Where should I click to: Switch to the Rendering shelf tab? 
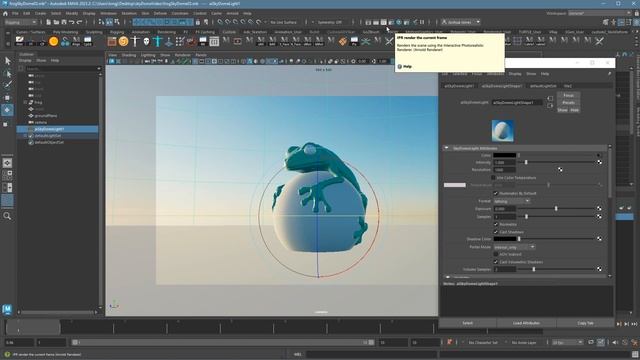tap(167, 32)
